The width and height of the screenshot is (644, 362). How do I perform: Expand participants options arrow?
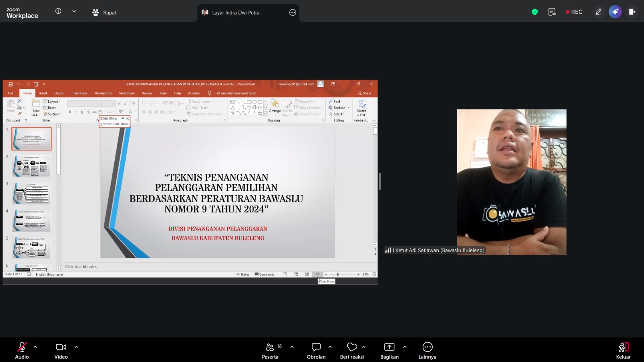point(292,347)
